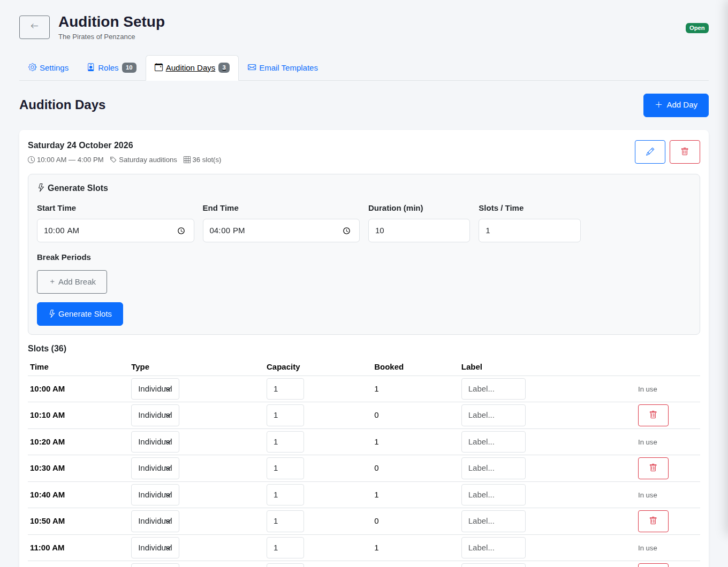Image resolution: width=728 pixels, height=567 pixels.
Task: Open the Settings tab
Action: pos(49,68)
